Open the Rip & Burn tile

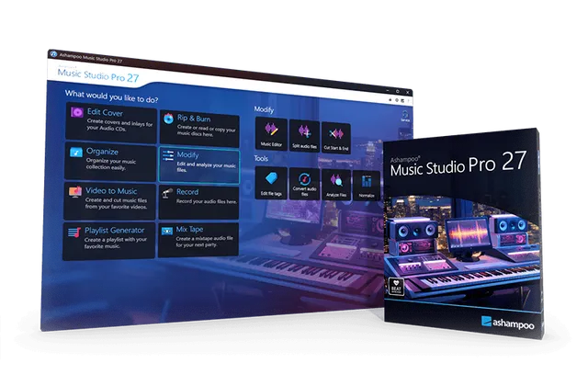click(199, 129)
